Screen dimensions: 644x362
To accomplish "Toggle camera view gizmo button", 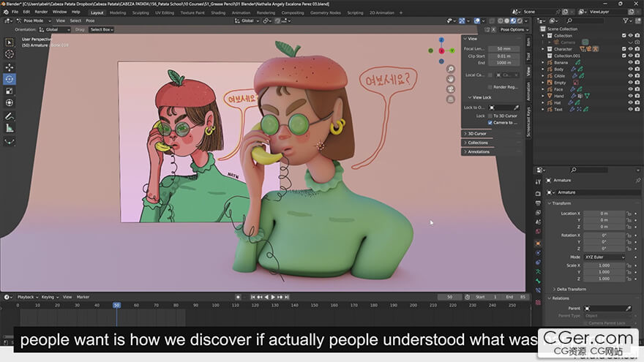I will click(x=451, y=89).
